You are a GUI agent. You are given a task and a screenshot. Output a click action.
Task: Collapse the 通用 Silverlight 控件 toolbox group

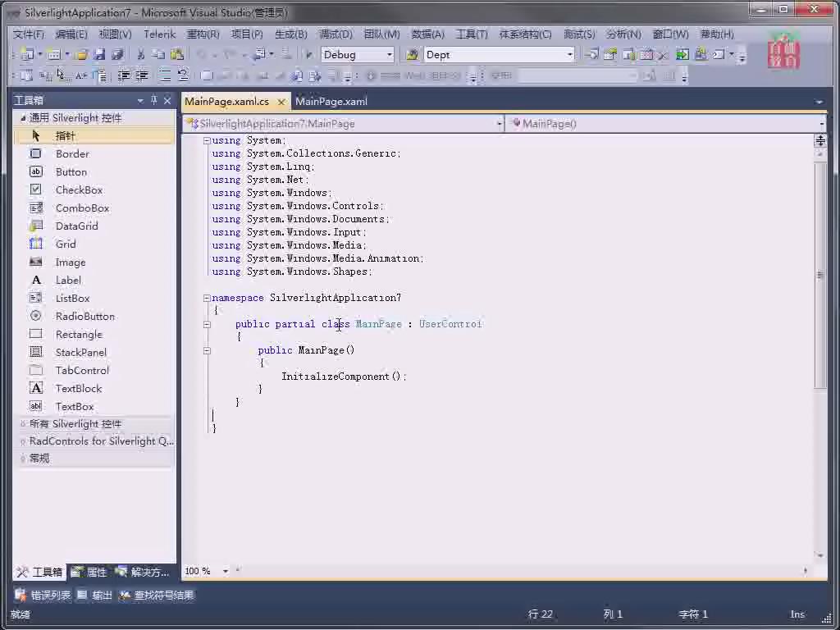(x=23, y=118)
